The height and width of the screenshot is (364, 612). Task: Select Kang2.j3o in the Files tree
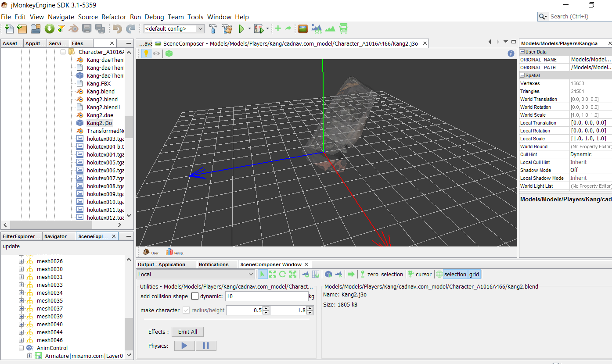point(100,123)
